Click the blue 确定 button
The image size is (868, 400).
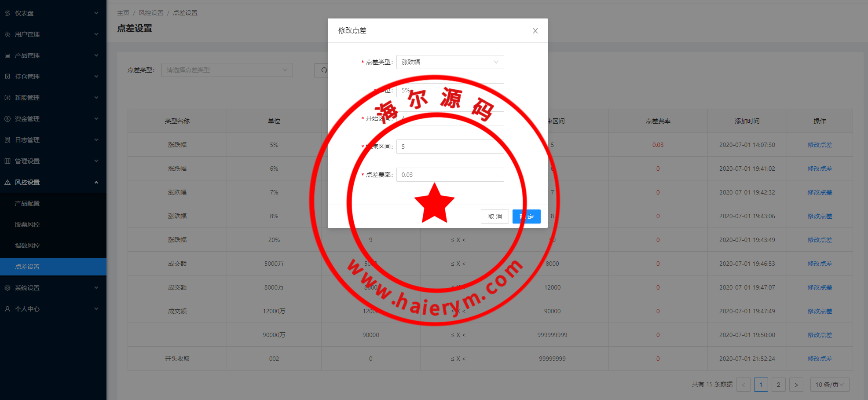(x=526, y=217)
